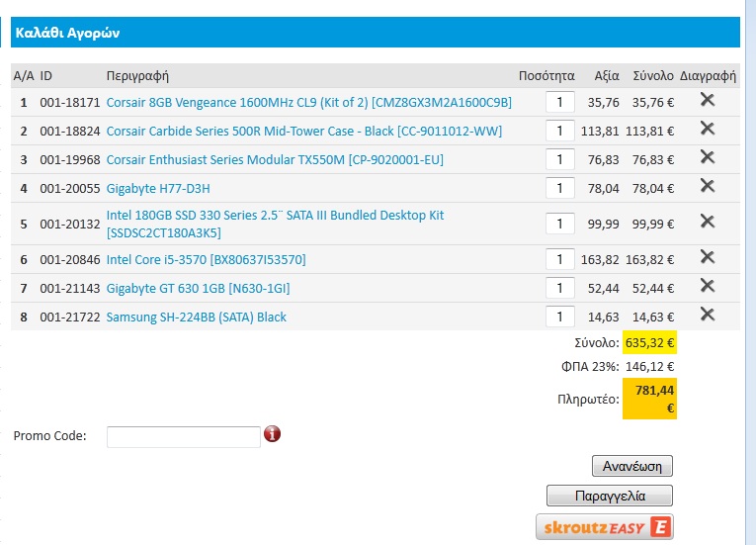Select product ID 001-20132

click(x=70, y=224)
